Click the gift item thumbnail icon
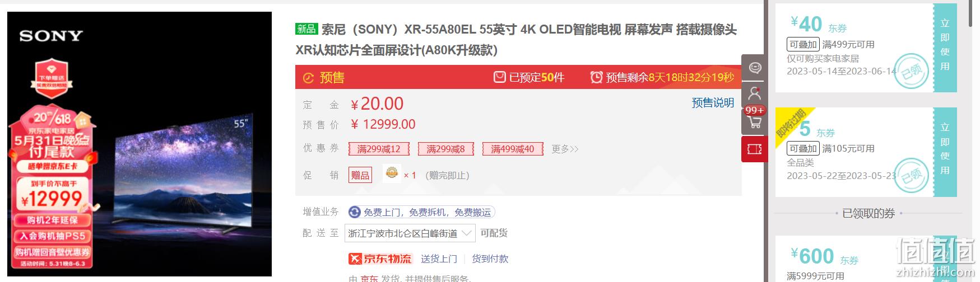This screenshot has height=282, width=980. click(392, 173)
